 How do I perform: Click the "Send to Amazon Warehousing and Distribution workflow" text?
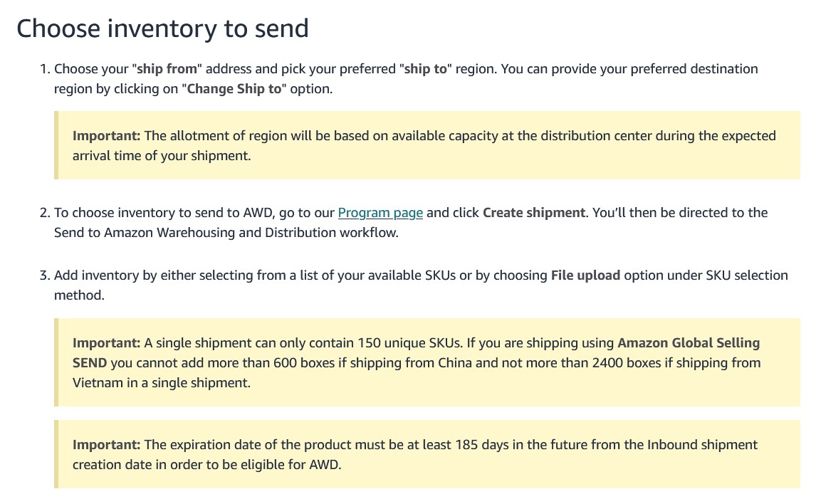[x=226, y=233]
